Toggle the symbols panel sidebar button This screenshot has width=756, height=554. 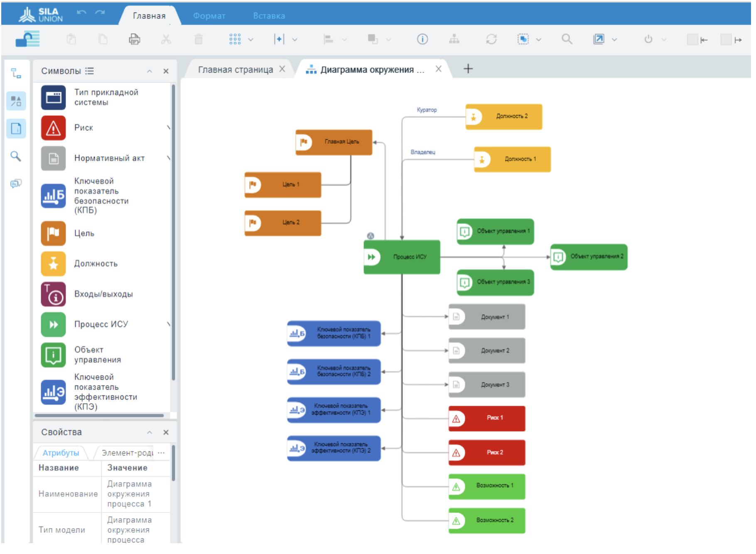click(16, 101)
